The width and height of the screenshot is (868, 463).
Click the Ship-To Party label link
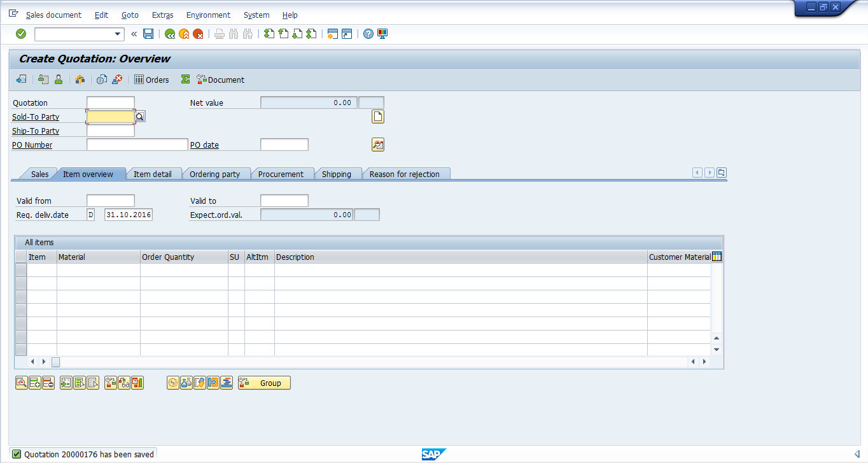(36, 131)
